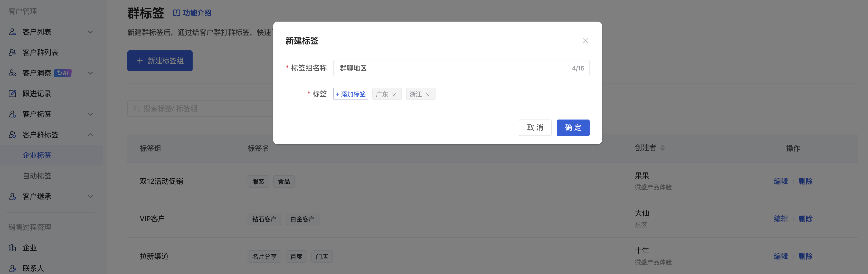Screen dimensions: 868x274
Task: Click the 名片分享 tag
Action: [x=264, y=257]
